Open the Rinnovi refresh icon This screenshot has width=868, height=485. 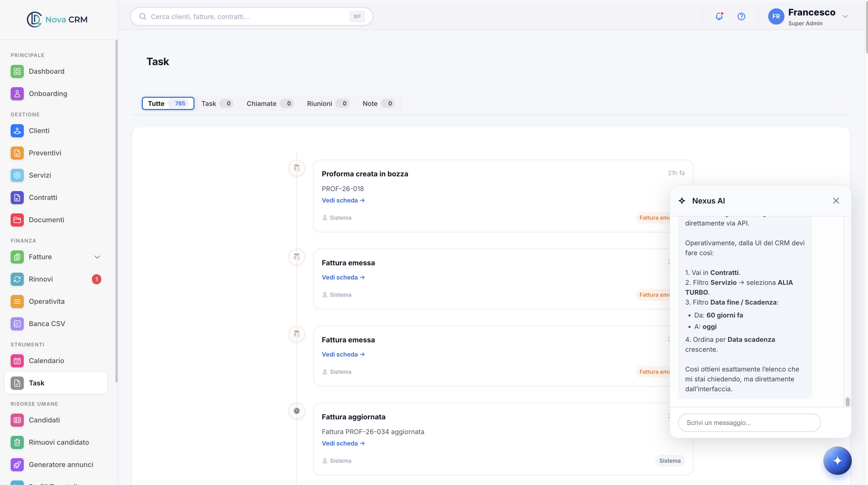tap(17, 279)
